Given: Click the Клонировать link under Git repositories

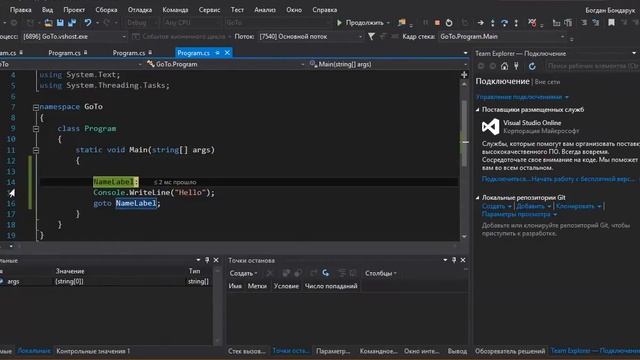Looking at the screenshot, I should (x=575, y=207).
